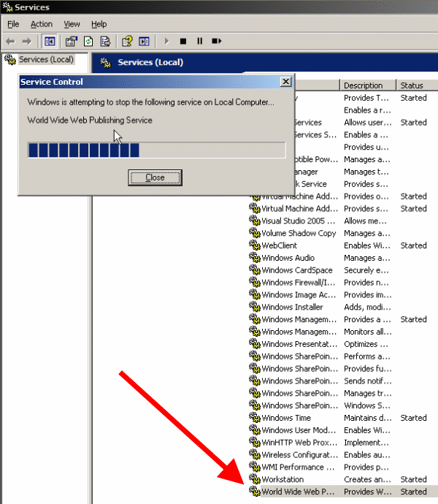Click the Windows Time service gear icon

click(255, 417)
